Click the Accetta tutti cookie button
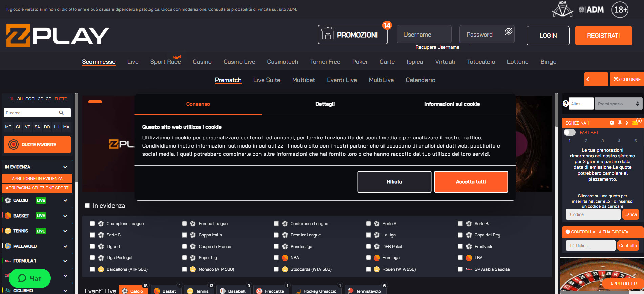Image resolution: width=644 pixels, height=294 pixels. [x=471, y=182]
